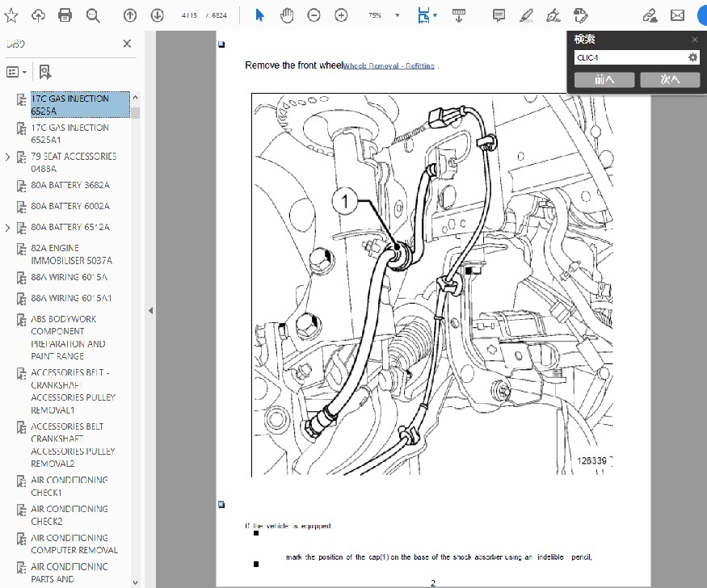Open the sign document tool
Viewport: 707px width, 588px height.
pyautogui.click(x=553, y=16)
